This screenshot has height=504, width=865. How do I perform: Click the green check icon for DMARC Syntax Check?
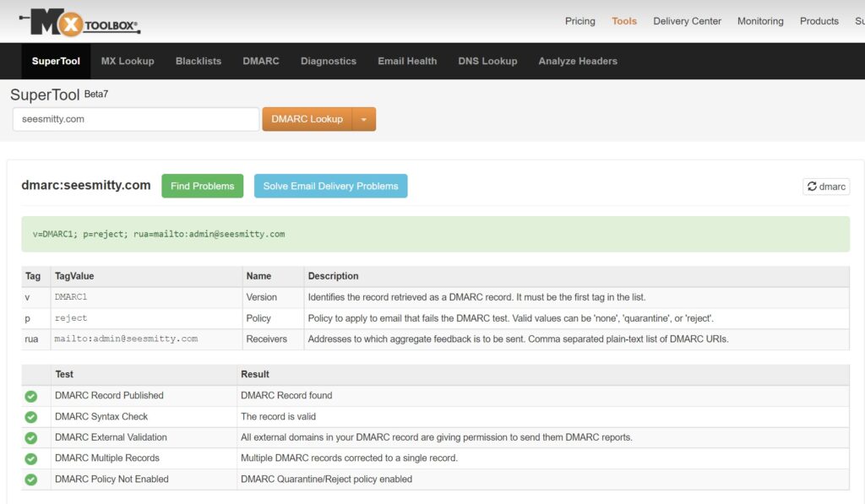[31, 417]
